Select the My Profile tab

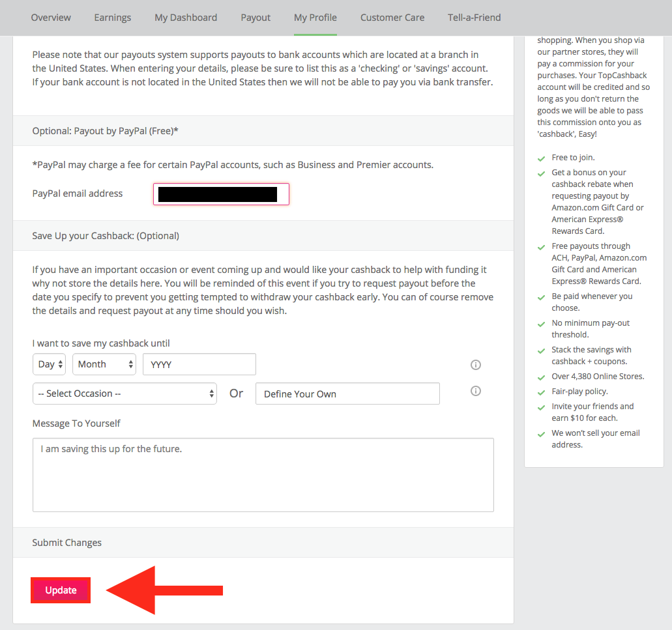[315, 18]
